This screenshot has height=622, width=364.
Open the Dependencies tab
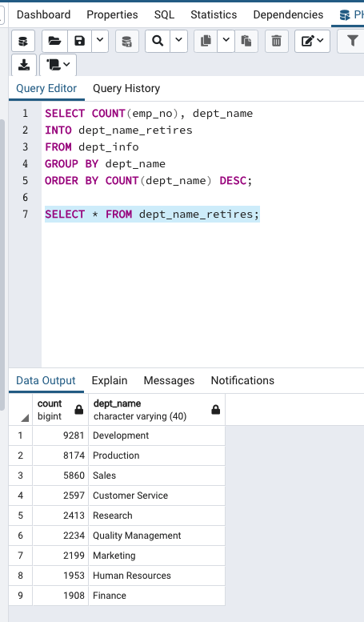[288, 14]
